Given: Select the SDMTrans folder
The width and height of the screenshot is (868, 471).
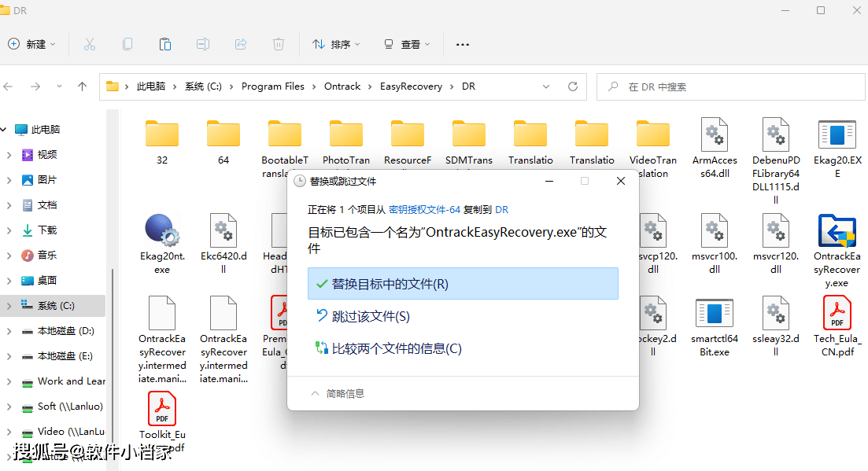Looking at the screenshot, I should click(470, 142).
